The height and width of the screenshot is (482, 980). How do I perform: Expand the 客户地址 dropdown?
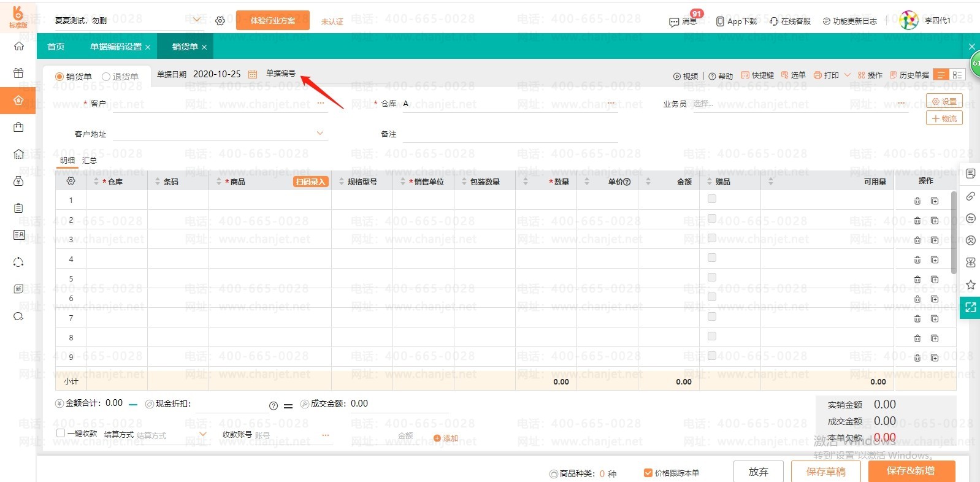320,134
